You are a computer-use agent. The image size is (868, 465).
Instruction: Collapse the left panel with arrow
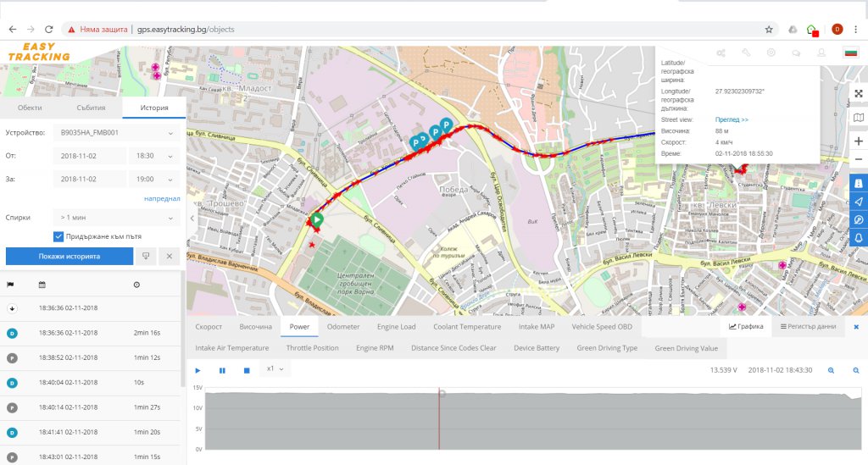click(192, 219)
